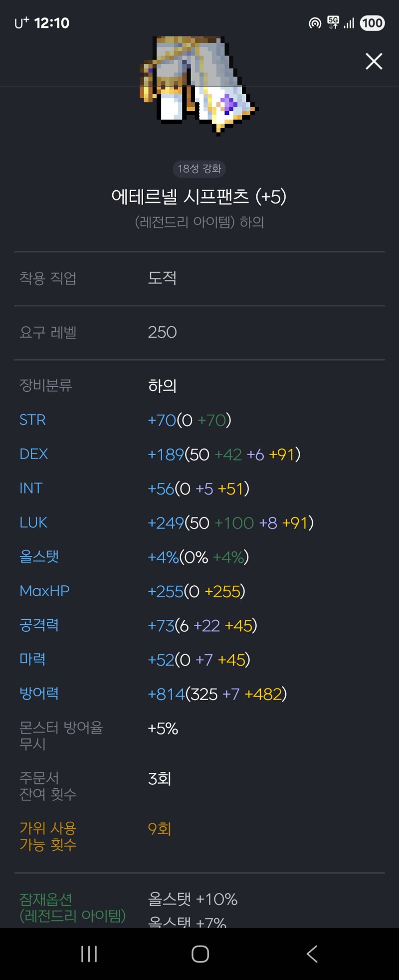
Task: Tap the 5G network icon
Action: point(333,22)
